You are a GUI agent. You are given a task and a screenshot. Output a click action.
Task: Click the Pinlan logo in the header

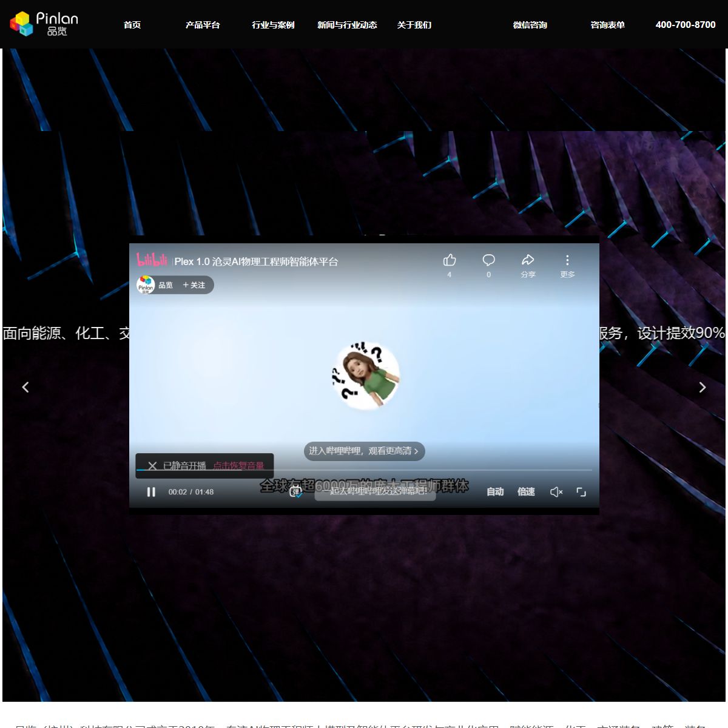(44, 24)
